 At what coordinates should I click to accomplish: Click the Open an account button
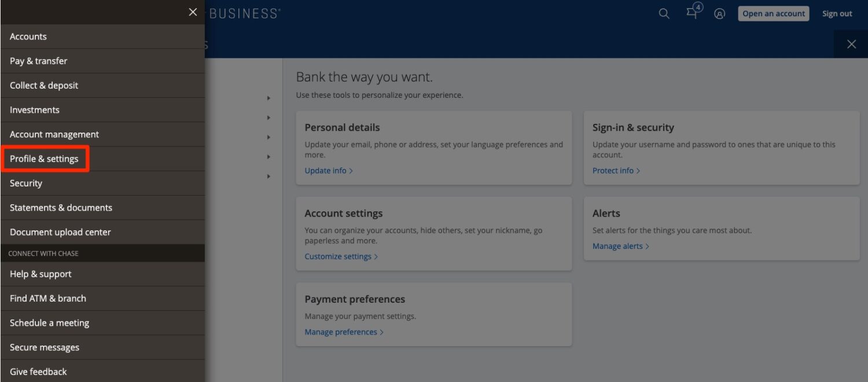[773, 13]
